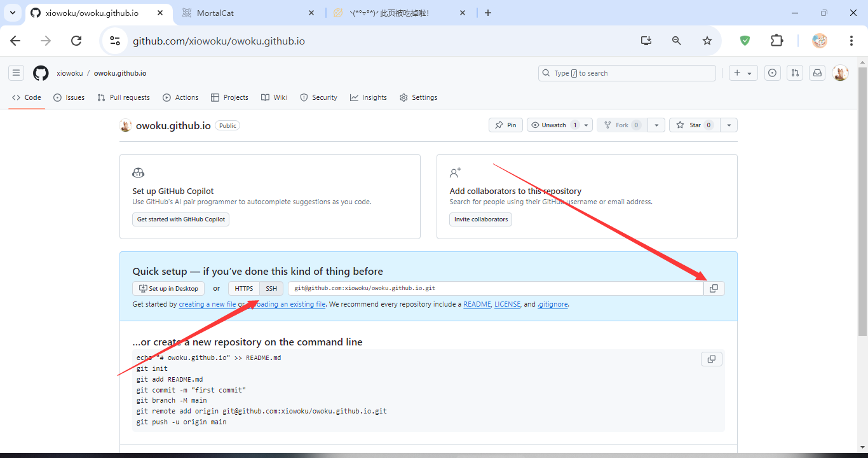This screenshot has width=868, height=458.
Task: Select the HTTPS protocol option
Action: tap(244, 289)
